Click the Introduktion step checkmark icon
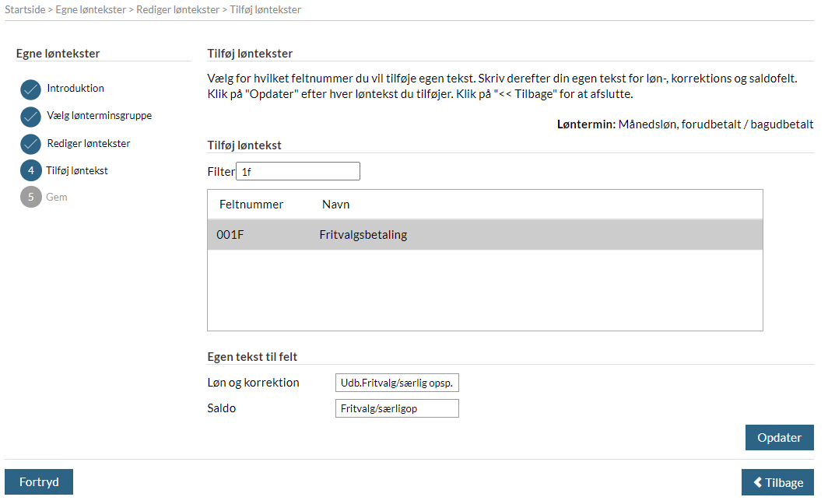Screen dimensions: 828x504 pyautogui.click(x=30, y=89)
